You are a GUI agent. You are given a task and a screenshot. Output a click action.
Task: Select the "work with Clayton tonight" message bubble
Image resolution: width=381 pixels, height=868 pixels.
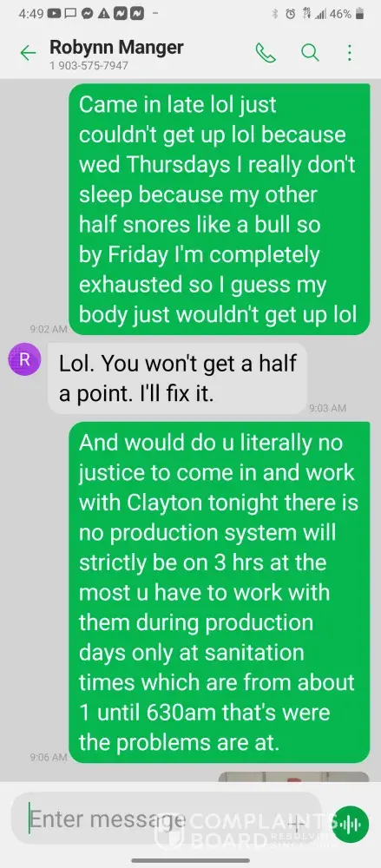pyautogui.click(x=219, y=592)
